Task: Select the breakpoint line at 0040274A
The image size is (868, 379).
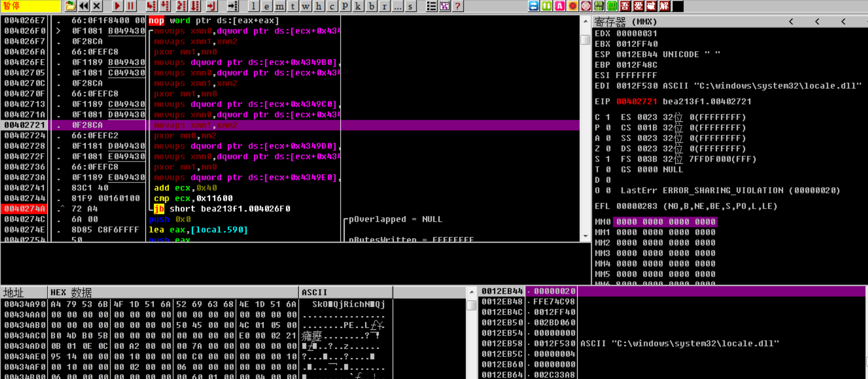Action: point(290,209)
